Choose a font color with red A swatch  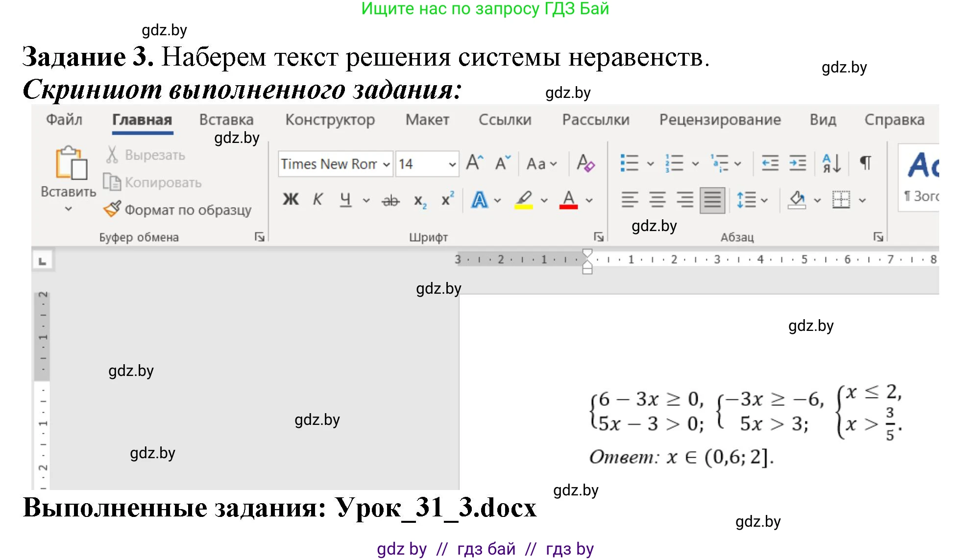568,199
